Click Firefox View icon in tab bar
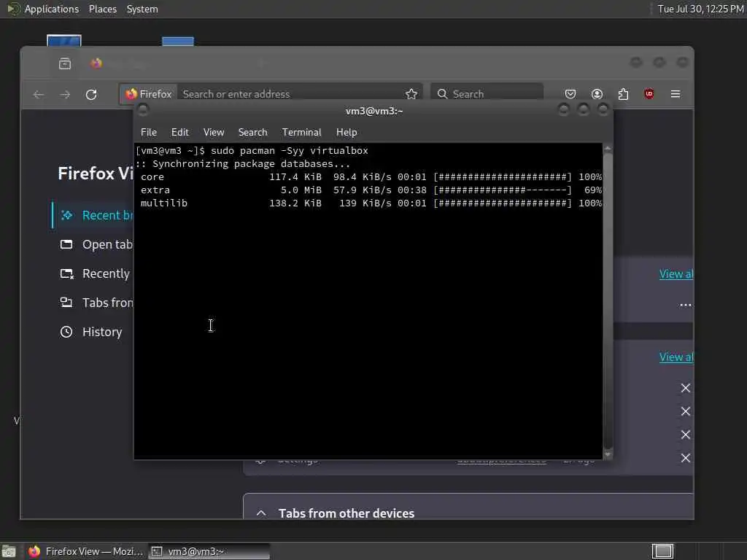The width and height of the screenshot is (747, 560). pyautogui.click(x=65, y=63)
